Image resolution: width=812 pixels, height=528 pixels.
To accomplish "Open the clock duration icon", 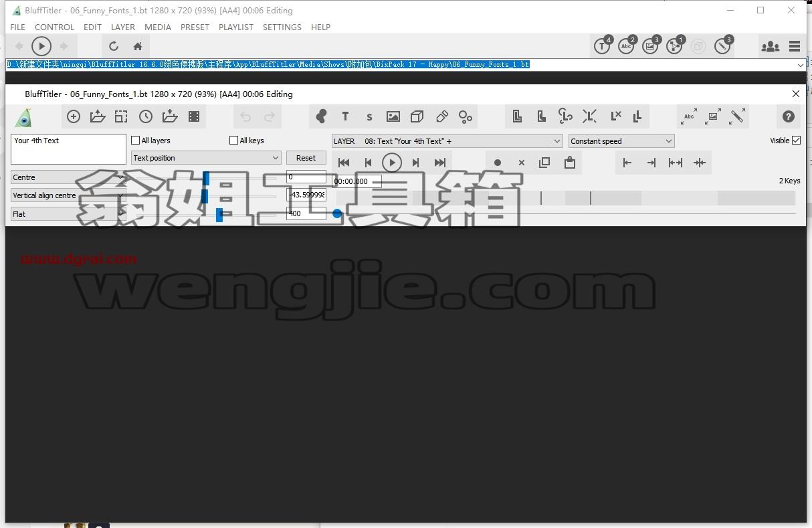I will pos(146,116).
